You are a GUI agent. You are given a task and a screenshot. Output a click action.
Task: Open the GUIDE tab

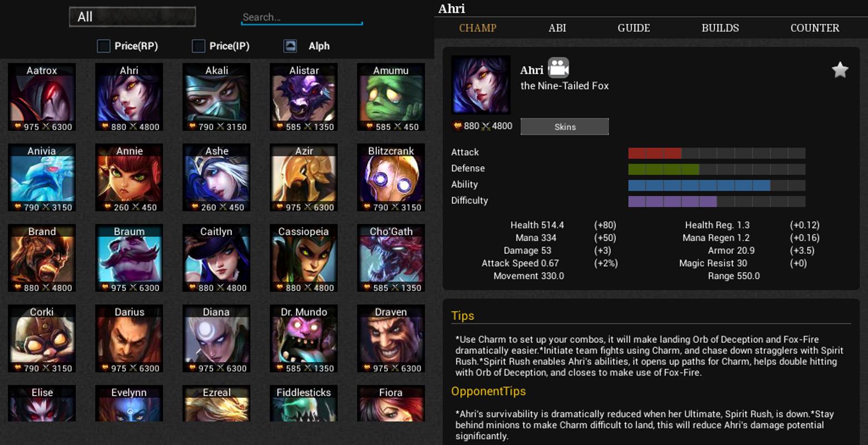[x=634, y=28]
